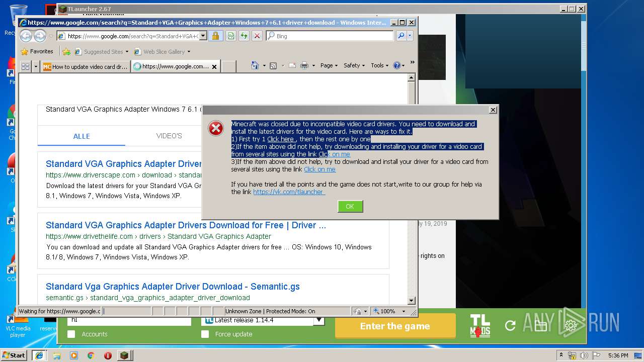Open the Safety menu
Viewport: 644px width, 362px height.
[354, 65]
